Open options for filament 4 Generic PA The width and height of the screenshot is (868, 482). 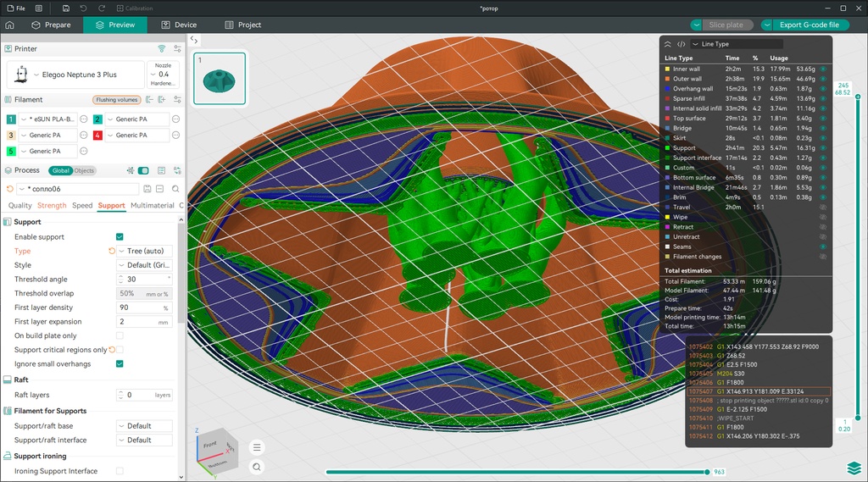point(175,135)
